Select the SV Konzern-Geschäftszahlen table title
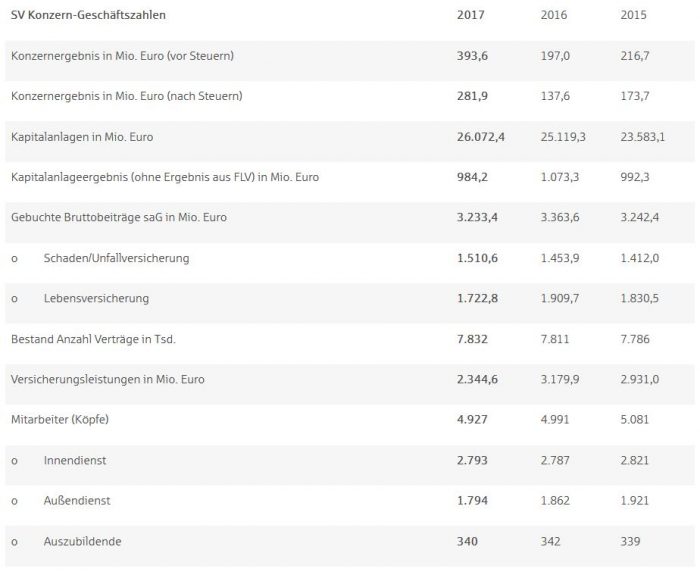This screenshot has width=700, height=578. (89, 16)
